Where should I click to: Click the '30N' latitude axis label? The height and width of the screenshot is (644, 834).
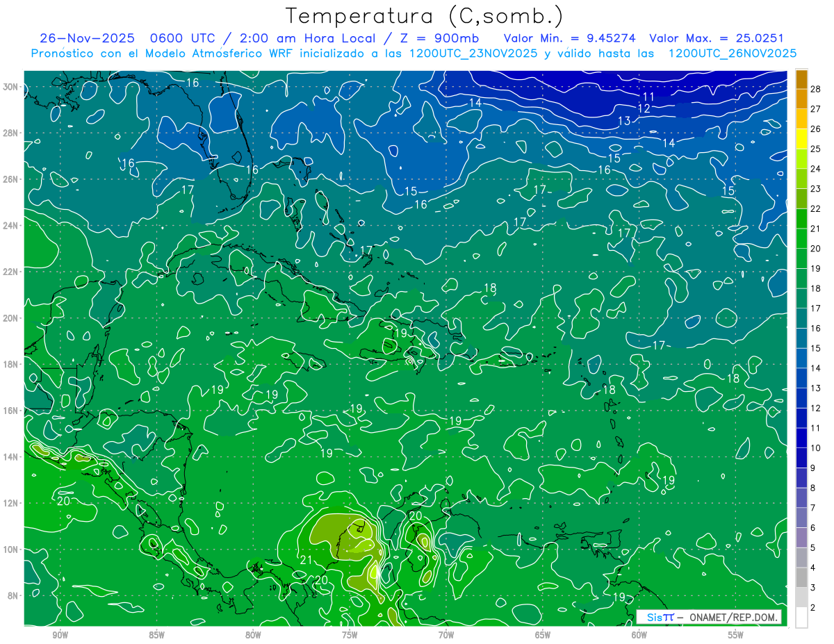(x=11, y=87)
